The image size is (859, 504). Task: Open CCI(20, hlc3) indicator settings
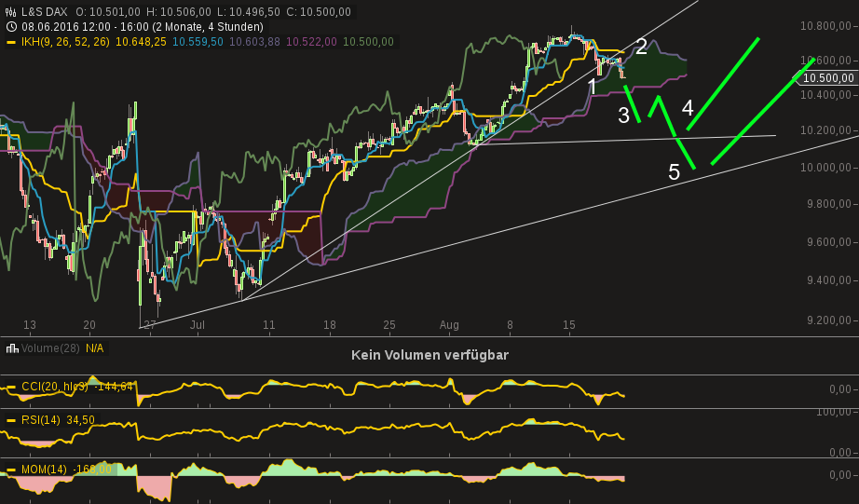pos(54,387)
